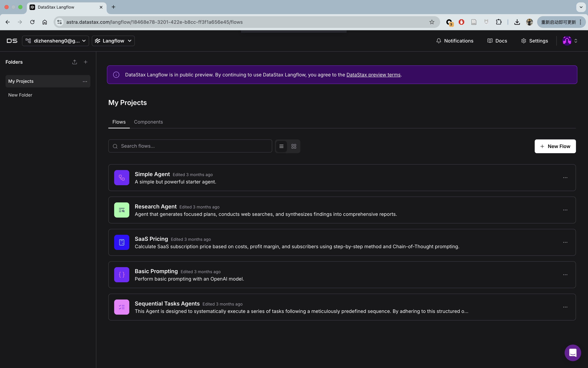
Task: Switch to list view layout
Action: click(281, 146)
